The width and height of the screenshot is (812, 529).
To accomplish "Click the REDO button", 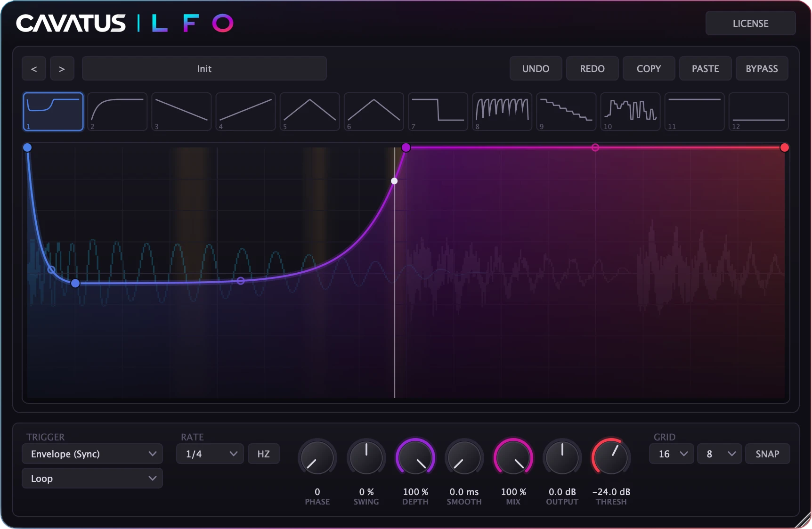I will (593, 69).
